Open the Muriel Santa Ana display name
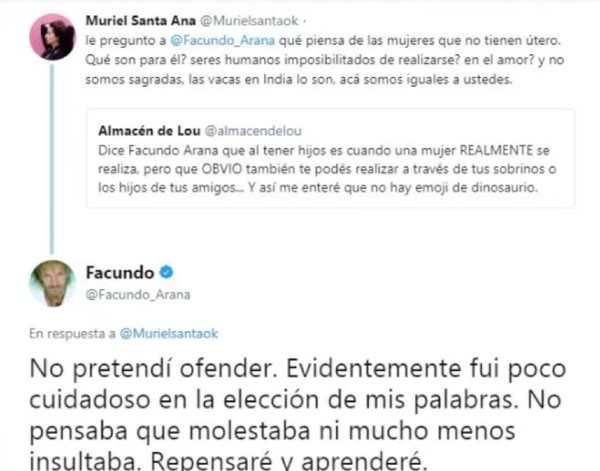Screen dimensions: 600x471 point(140,21)
